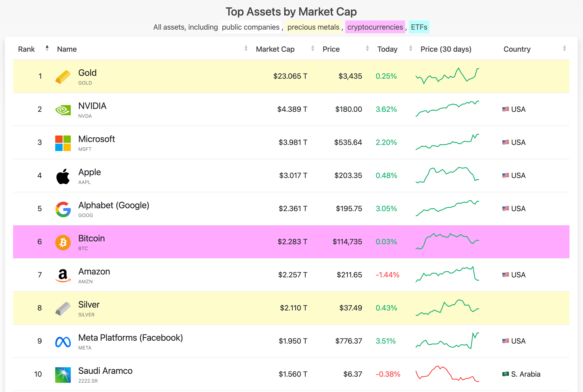Image resolution: width=583 pixels, height=392 pixels.
Task: View Saudi Aramco 30-day price chart
Action: coord(447,374)
